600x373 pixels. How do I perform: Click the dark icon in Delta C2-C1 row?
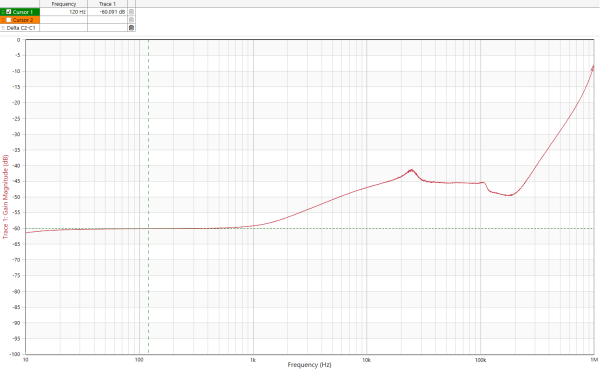click(131, 28)
